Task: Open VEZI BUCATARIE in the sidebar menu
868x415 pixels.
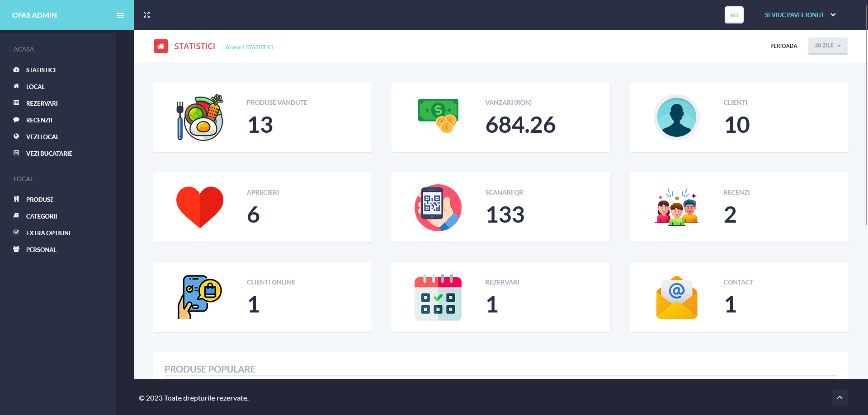Action: point(49,154)
